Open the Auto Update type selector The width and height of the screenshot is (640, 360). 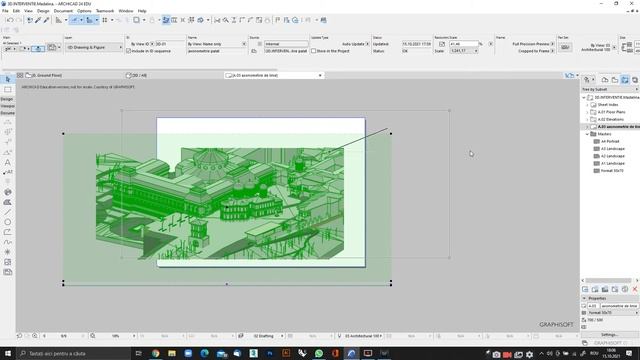point(356,44)
